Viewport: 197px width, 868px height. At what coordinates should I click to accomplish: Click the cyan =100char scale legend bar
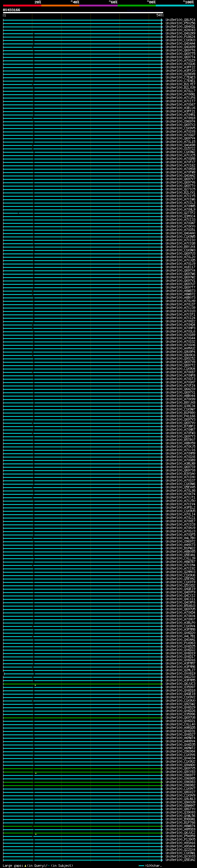coord(142,866)
